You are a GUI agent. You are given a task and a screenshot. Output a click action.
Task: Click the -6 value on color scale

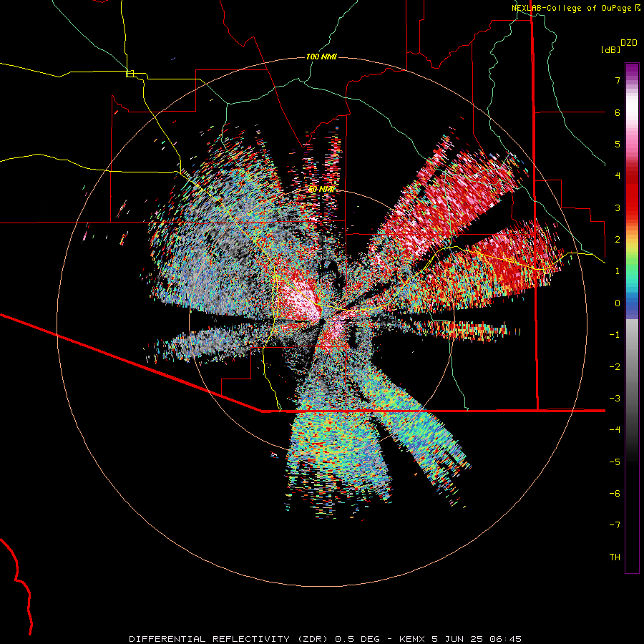click(615, 494)
